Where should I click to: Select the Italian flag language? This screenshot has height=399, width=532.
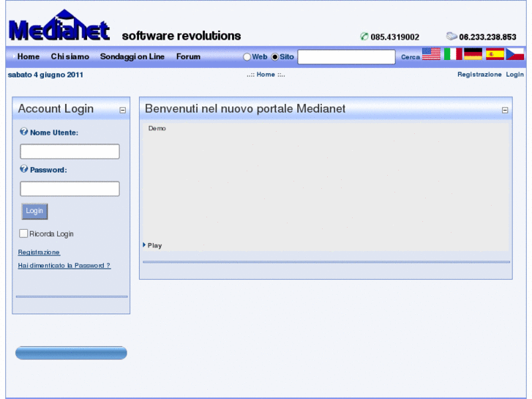[x=453, y=54]
